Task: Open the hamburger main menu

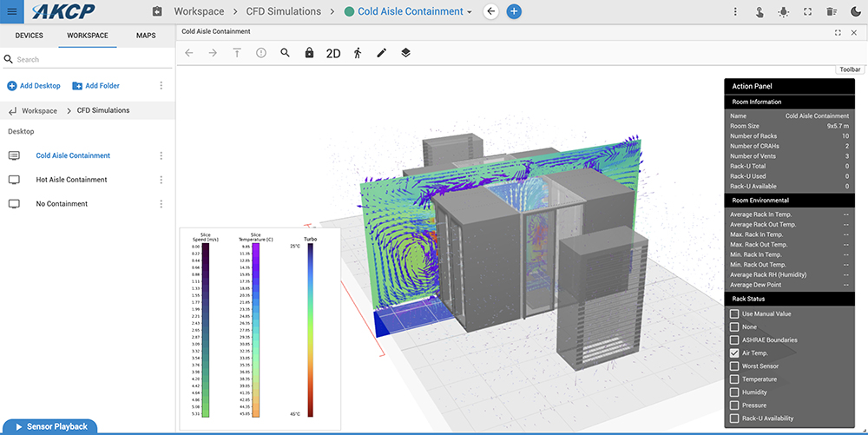Action: pyautogui.click(x=11, y=11)
